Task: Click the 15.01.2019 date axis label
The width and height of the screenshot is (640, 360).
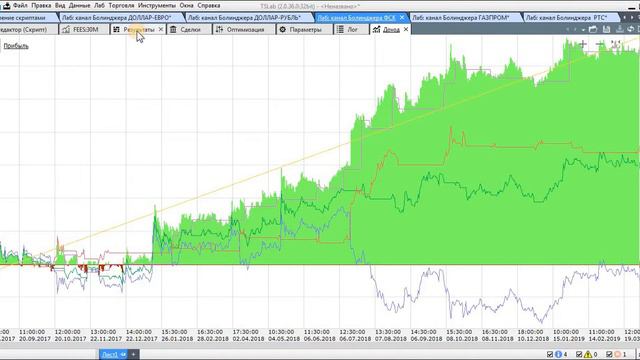Action: coord(568,339)
